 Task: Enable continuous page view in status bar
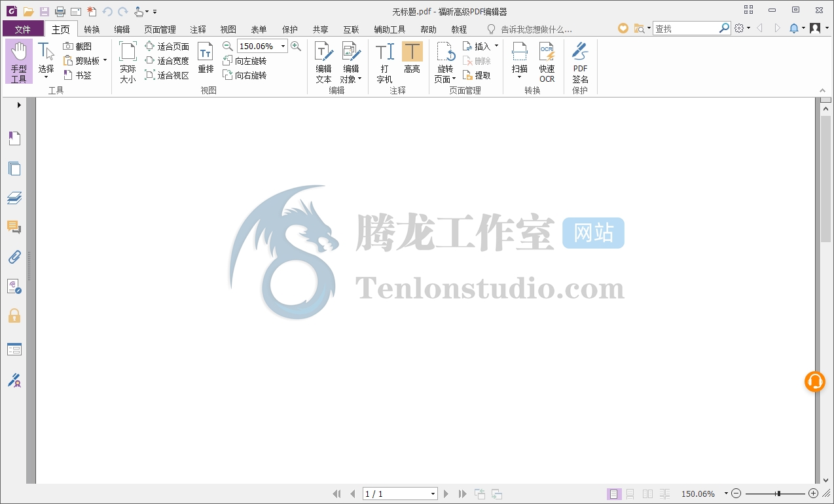click(x=630, y=494)
